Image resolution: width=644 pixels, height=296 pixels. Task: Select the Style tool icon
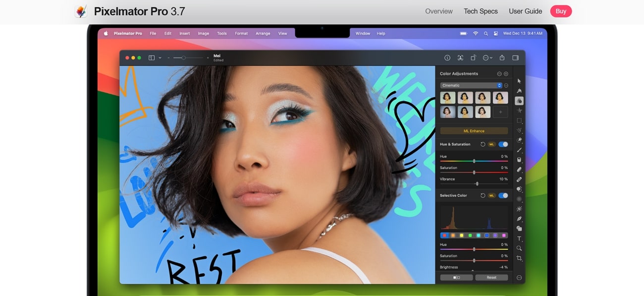coord(519,91)
